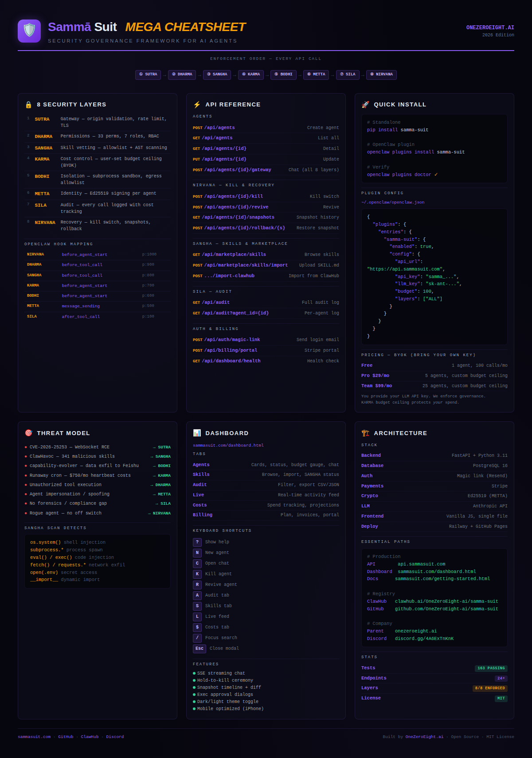
Task: Click the 163 PASSING tests badge
Action: [x=491, y=668]
